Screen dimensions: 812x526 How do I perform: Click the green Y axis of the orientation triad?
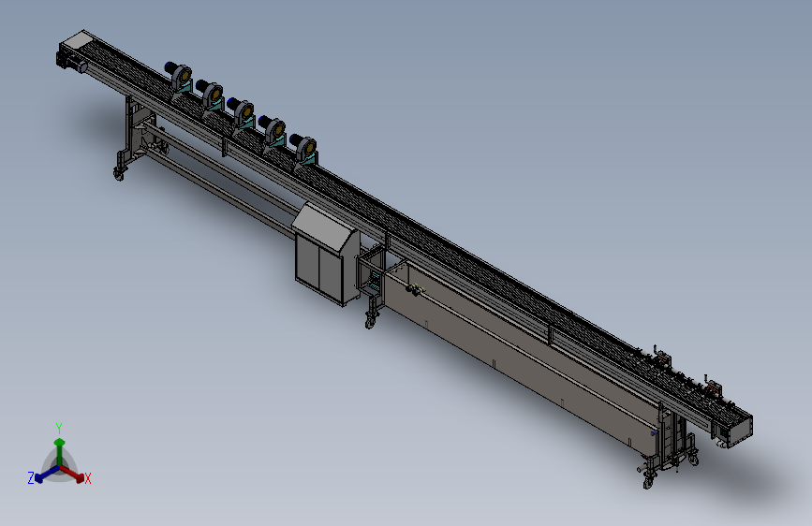[60, 451]
